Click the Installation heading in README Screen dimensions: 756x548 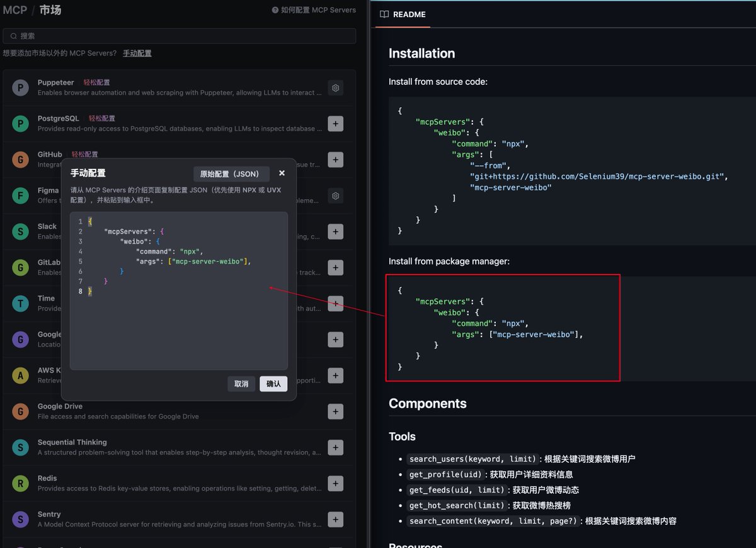421,54
